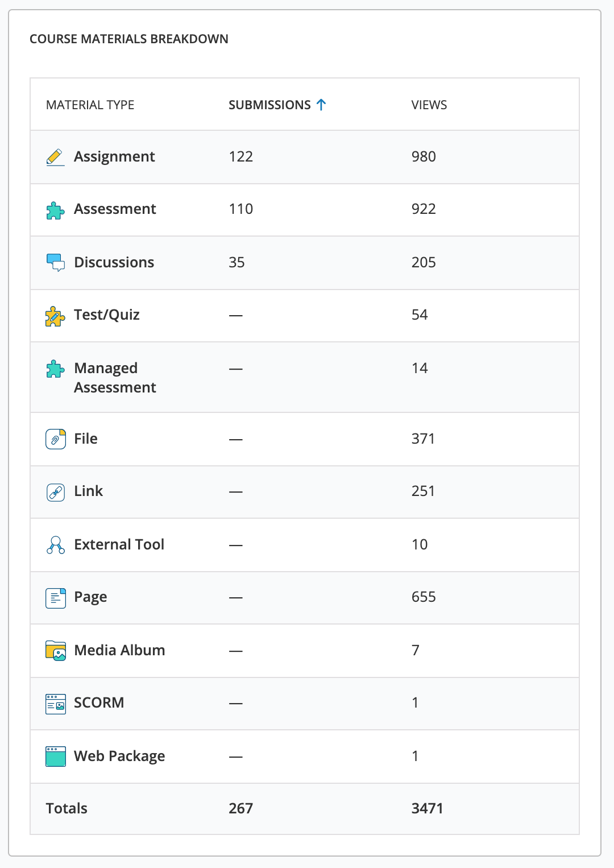Image resolution: width=614 pixels, height=868 pixels.
Task: Select the Discussions row label
Action: click(114, 263)
